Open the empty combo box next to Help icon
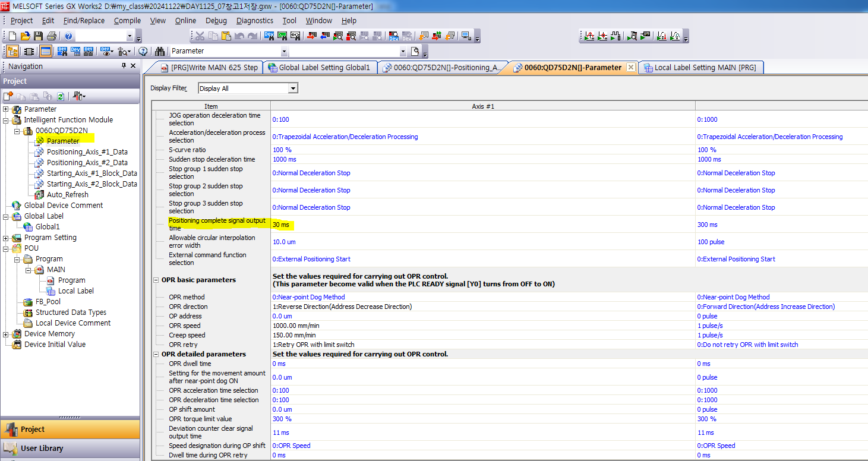Viewport: 868px width, 461px height. [131, 36]
